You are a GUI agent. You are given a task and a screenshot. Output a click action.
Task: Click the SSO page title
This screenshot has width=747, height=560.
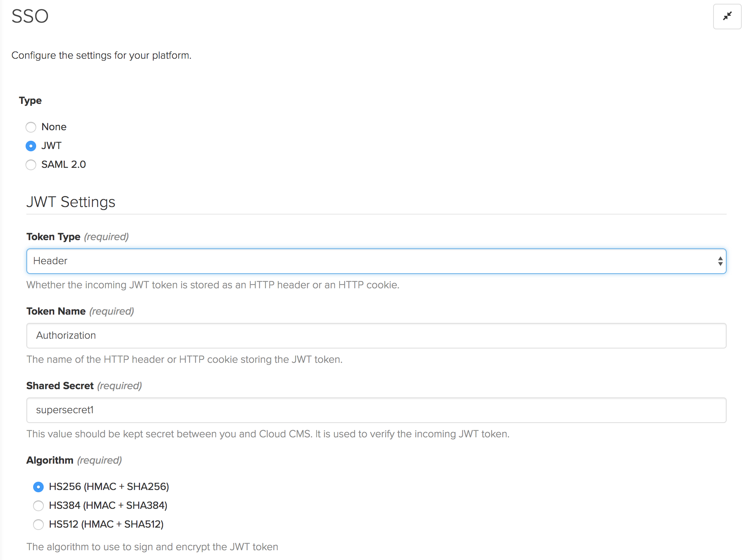[30, 16]
